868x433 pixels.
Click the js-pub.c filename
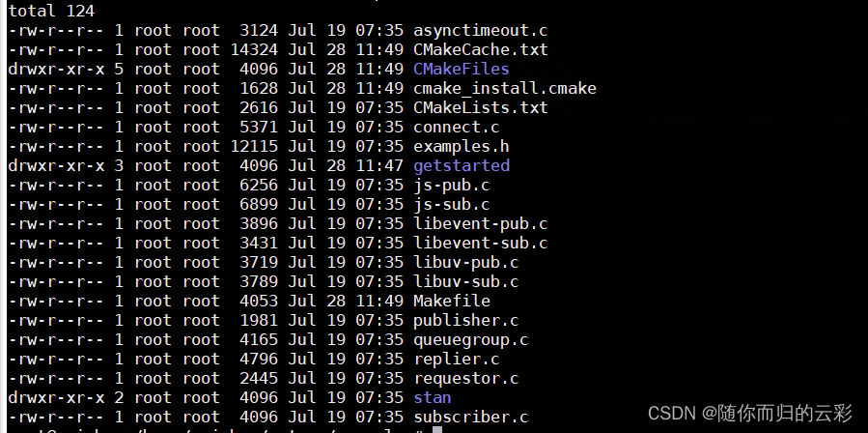coord(451,185)
